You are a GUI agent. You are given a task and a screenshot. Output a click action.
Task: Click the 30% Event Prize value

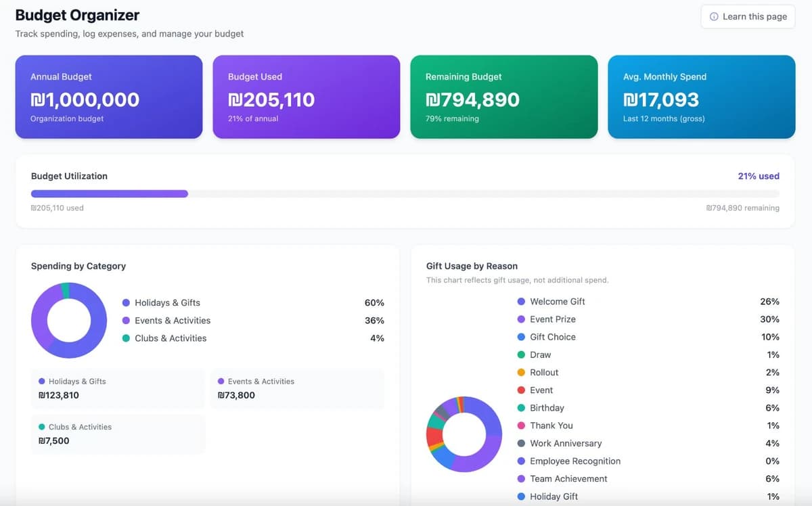pos(769,319)
